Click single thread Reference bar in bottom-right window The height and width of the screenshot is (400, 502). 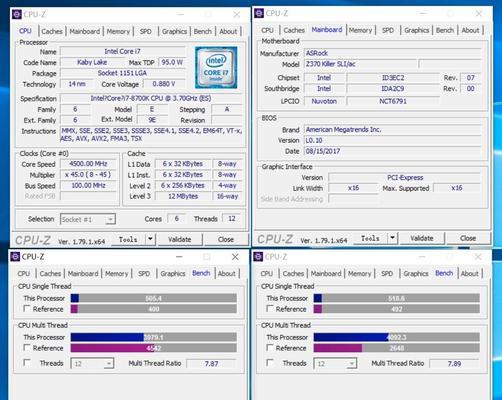(x=397, y=309)
